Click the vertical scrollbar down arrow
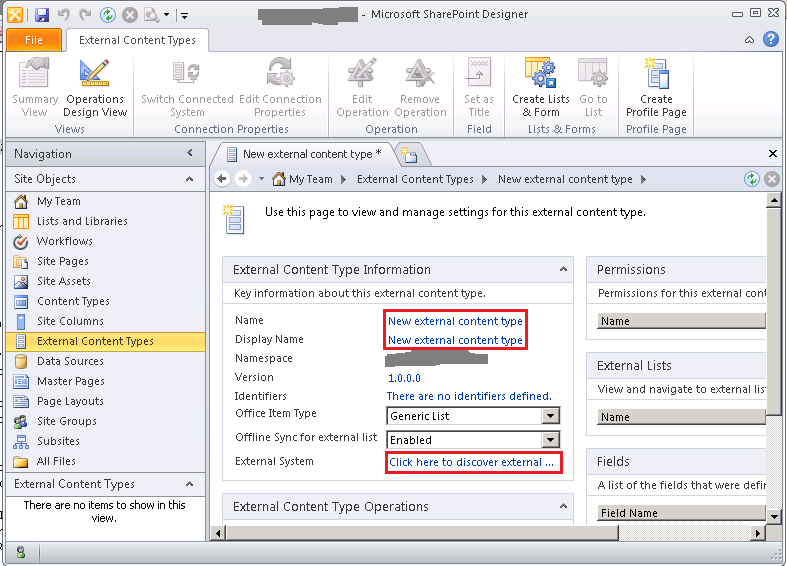 pyautogui.click(x=773, y=516)
